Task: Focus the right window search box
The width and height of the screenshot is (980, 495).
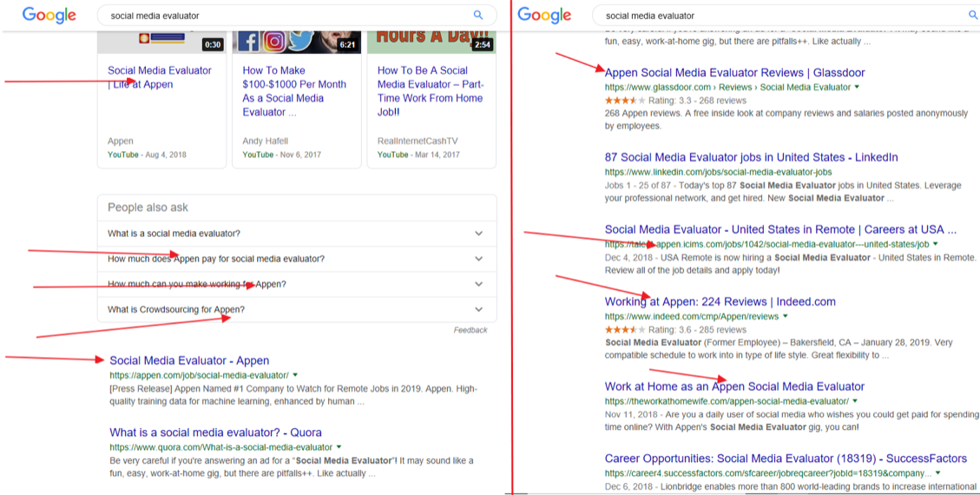Action: [x=786, y=15]
